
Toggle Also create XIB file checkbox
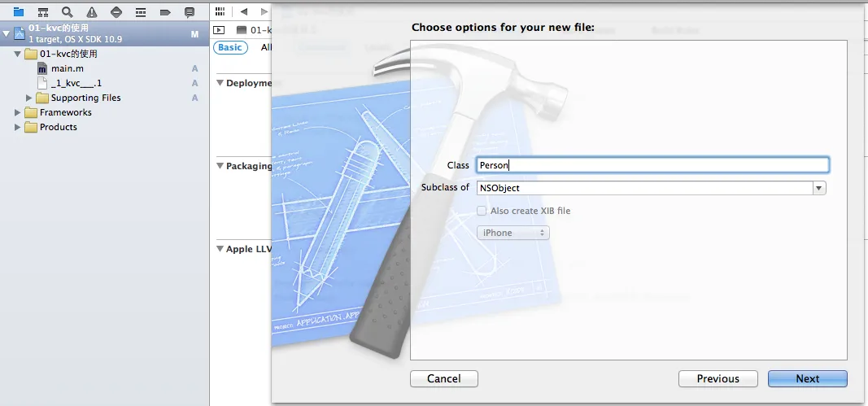[x=482, y=211]
